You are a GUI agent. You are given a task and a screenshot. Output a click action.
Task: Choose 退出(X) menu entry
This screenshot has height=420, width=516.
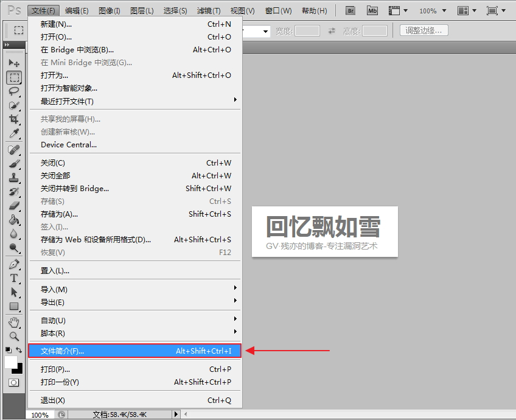point(135,401)
